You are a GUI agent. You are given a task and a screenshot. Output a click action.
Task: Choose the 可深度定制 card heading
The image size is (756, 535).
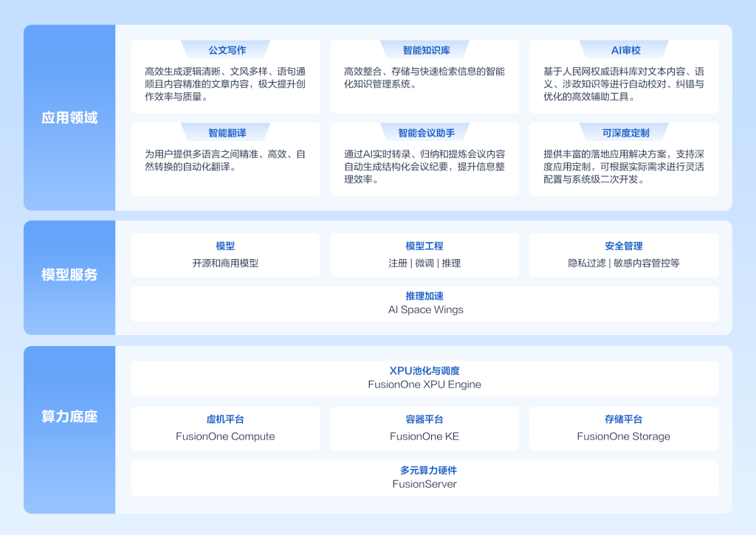pos(625,133)
